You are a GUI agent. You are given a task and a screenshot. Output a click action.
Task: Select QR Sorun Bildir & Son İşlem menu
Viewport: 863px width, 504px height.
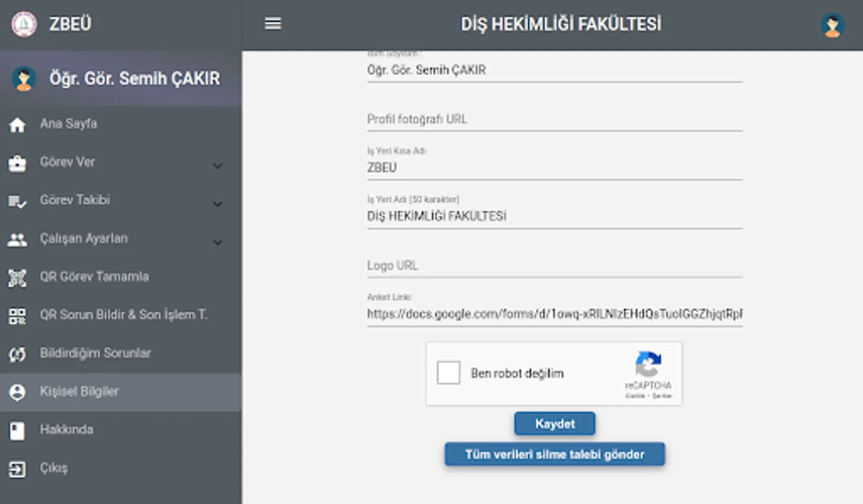tap(123, 315)
